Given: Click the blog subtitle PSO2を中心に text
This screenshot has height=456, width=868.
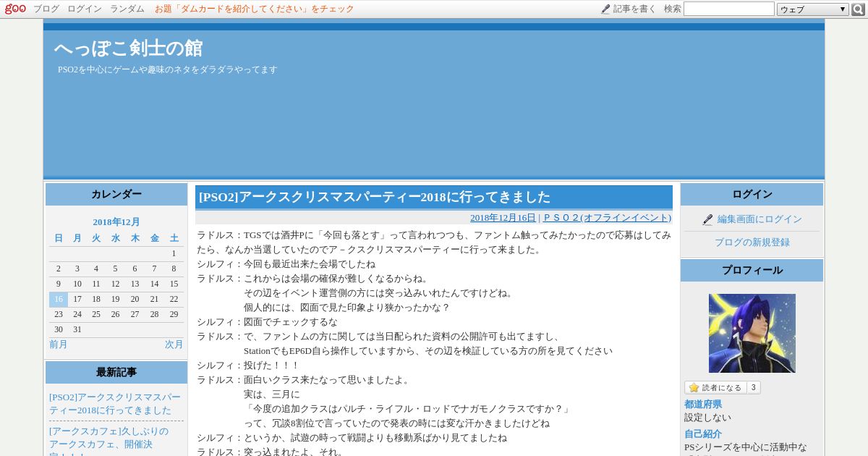Looking at the screenshot, I should [168, 69].
